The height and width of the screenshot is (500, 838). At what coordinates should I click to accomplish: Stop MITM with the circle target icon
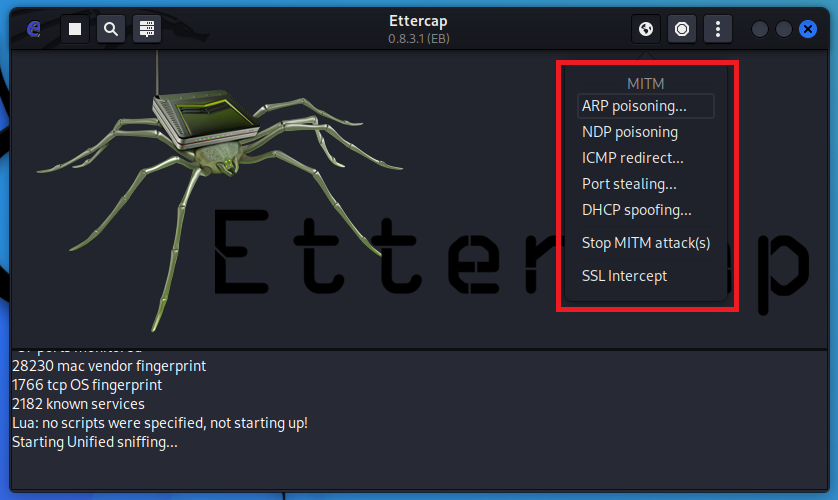click(681, 29)
